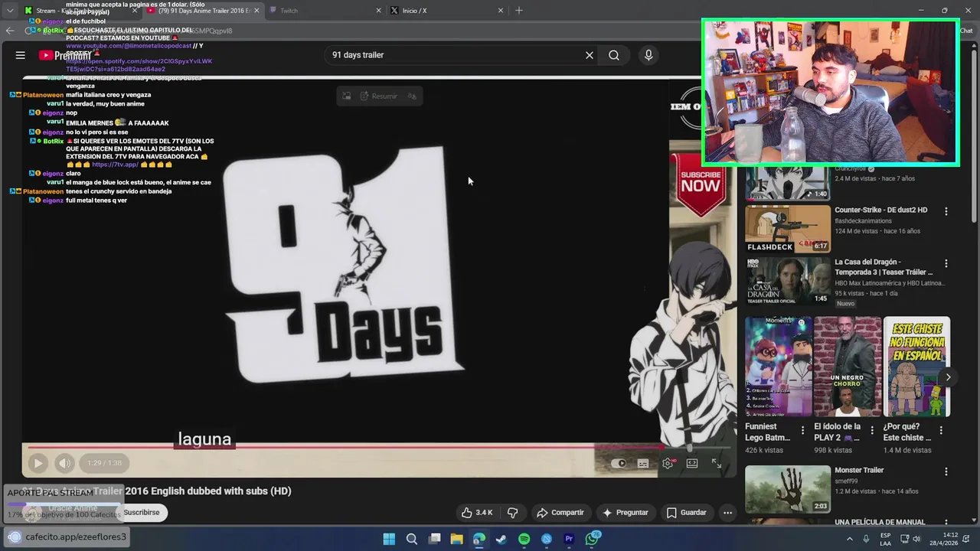Switch to theater mode view
This screenshot has width=980, height=551.
coord(692,463)
